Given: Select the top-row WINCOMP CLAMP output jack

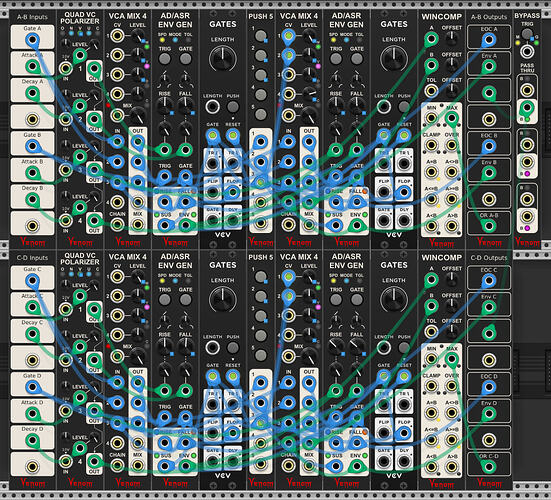Looking at the screenshot, I should [431, 145].
